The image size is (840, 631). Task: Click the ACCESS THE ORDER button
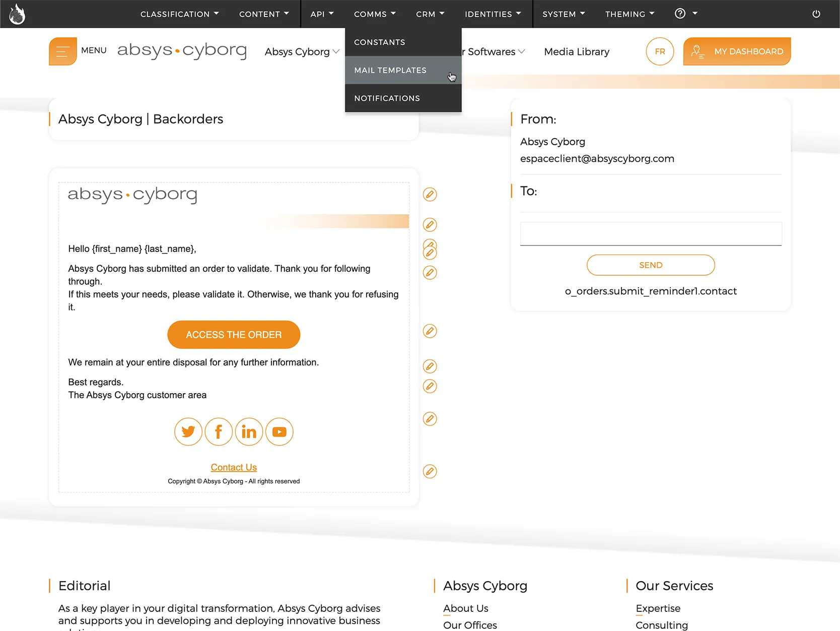pos(234,335)
